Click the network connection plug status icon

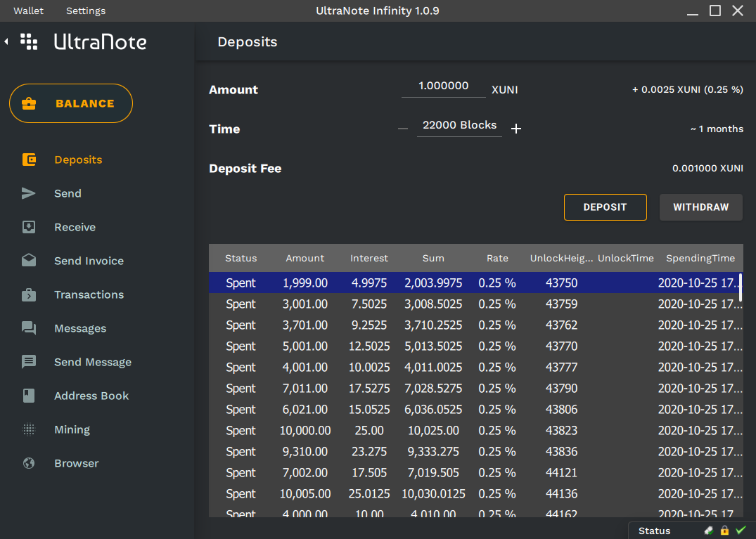pyautogui.click(x=708, y=531)
